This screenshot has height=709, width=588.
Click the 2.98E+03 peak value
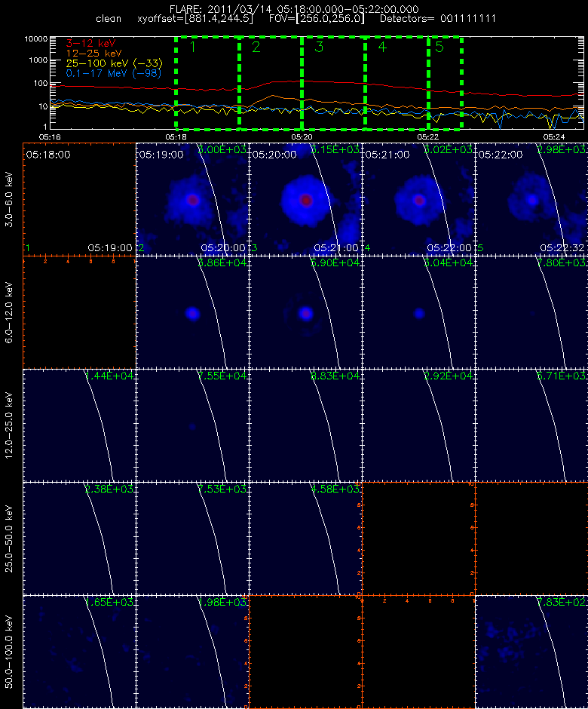pos(562,149)
